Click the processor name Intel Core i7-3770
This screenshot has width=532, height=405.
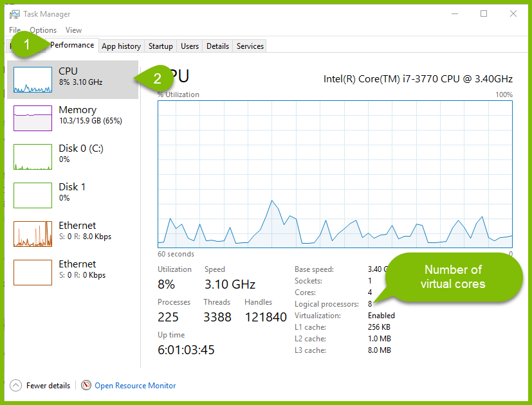coord(417,79)
